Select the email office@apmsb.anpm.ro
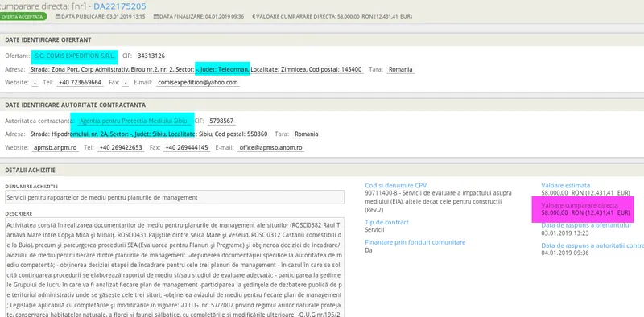The height and width of the screenshot is (317, 644). (270, 147)
